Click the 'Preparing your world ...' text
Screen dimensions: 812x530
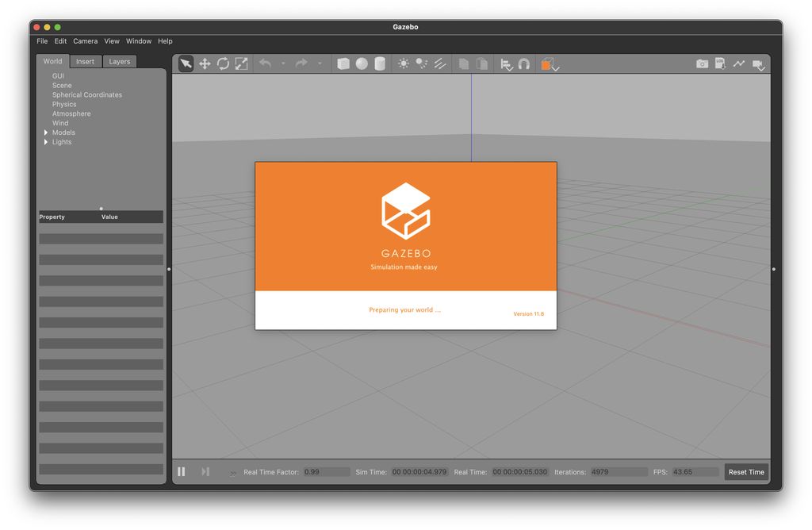pos(404,309)
